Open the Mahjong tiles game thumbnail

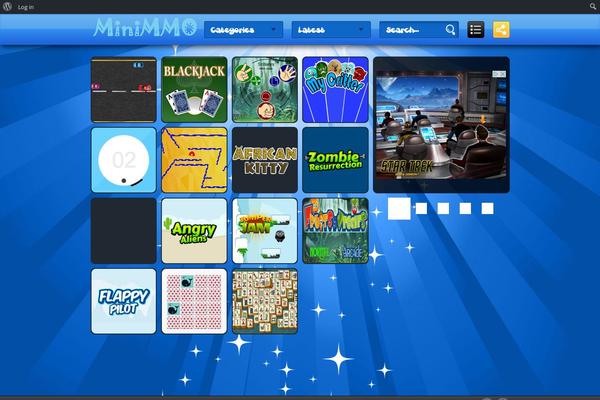pos(265,301)
